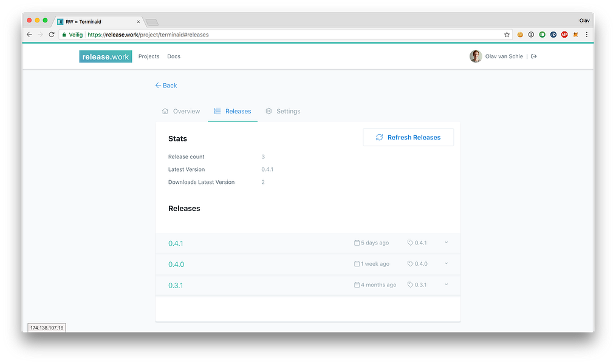Select the RW » Terminaid browser tab
This screenshot has width=616, height=364.
coord(98,22)
